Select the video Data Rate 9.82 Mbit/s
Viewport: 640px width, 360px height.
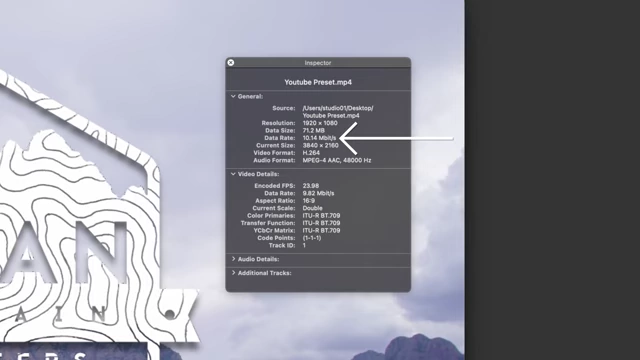318,193
